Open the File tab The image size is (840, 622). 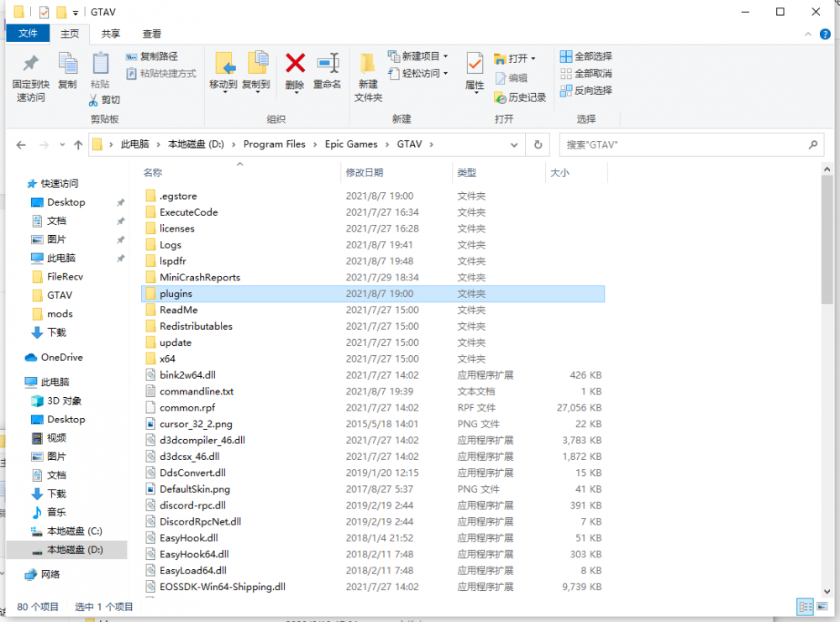coord(28,34)
